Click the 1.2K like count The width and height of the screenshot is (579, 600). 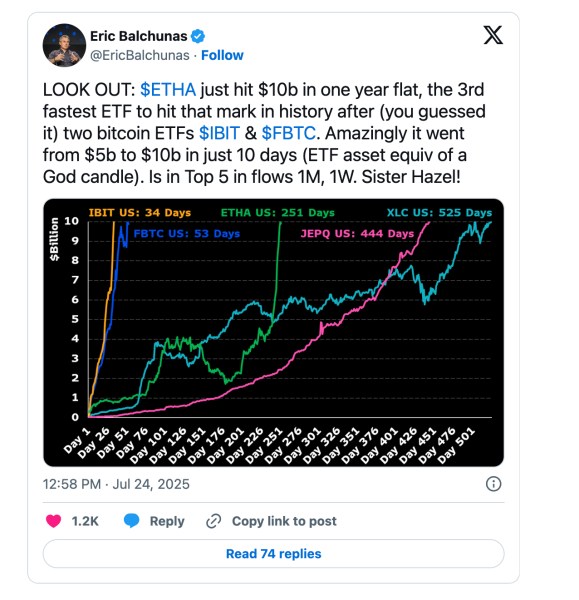tap(85, 521)
